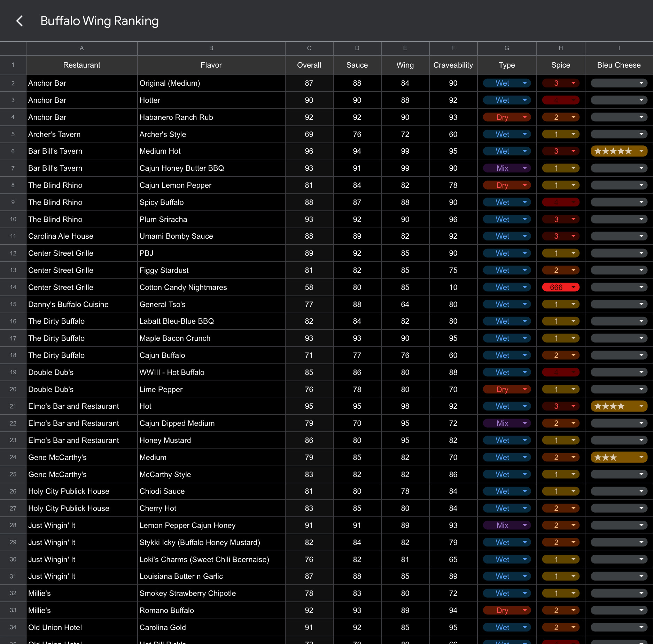Viewport: 653px width, 644px height.
Task: Open Dry type chip for Lime Pepper
Action: pos(506,390)
